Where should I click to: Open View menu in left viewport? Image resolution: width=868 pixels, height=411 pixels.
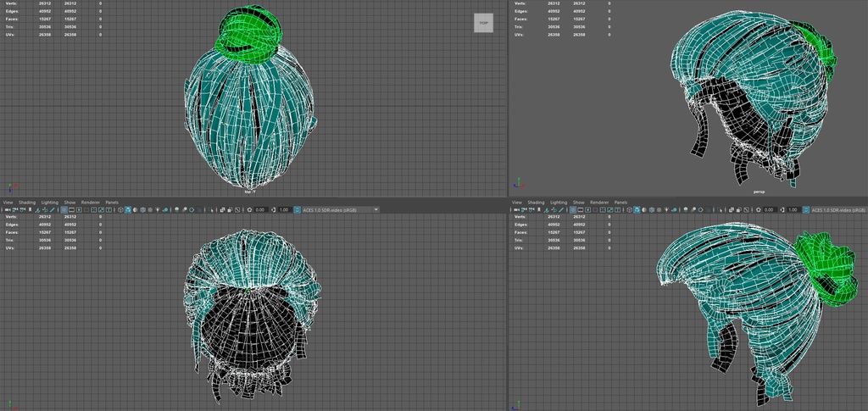point(8,203)
